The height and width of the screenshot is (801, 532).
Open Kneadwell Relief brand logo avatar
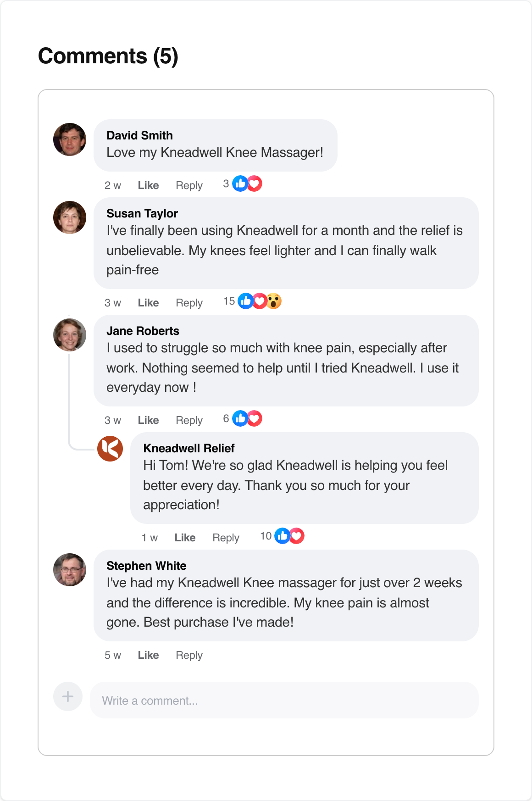(110, 449)
